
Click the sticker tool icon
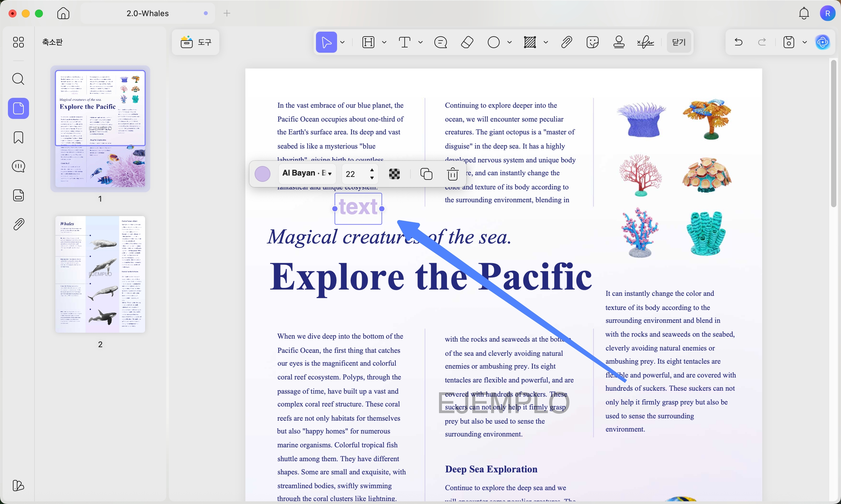pyautogui.click(x=593, y=42)
